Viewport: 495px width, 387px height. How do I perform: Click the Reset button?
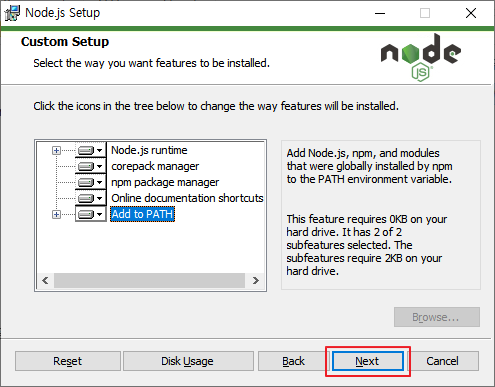pos(68,361)
